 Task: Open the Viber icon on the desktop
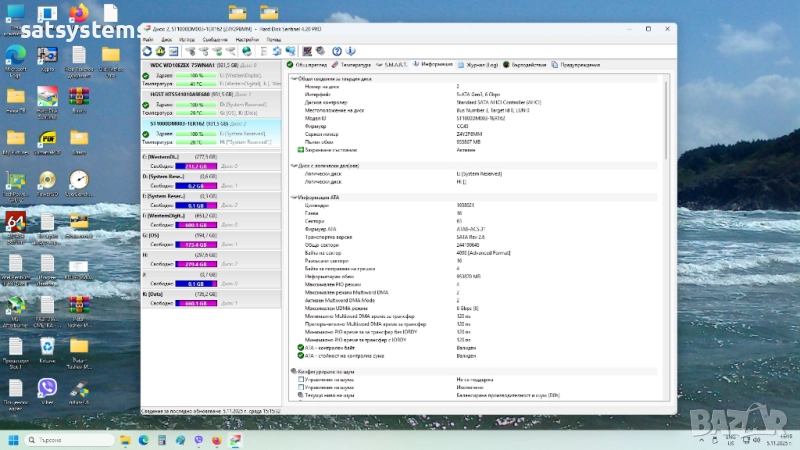[x=47, y=388]
